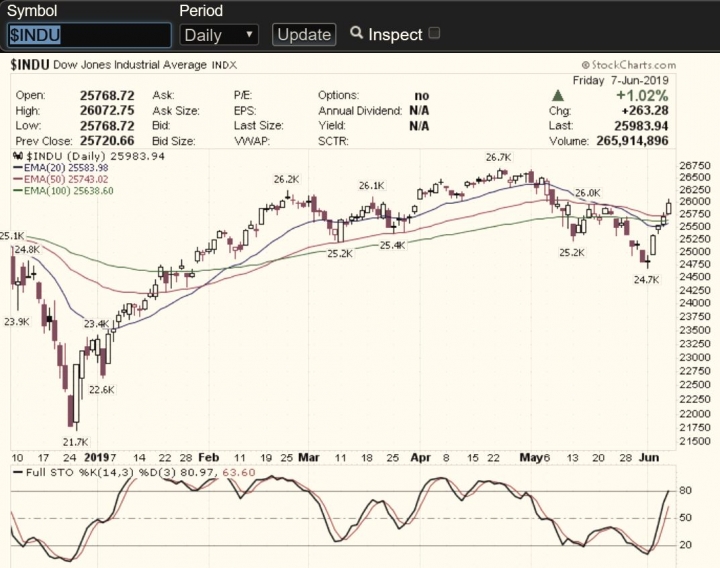This screenshot has width=720, height=568.
Task: Click the EMA(20) 25583.98 legend entry
Action: [61, 168]
